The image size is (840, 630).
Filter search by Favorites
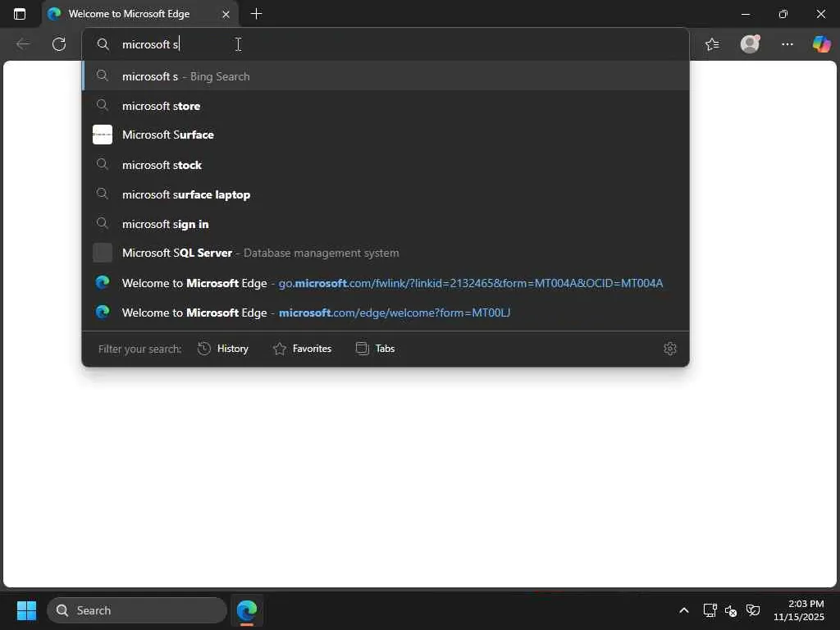tap(302, 349)
